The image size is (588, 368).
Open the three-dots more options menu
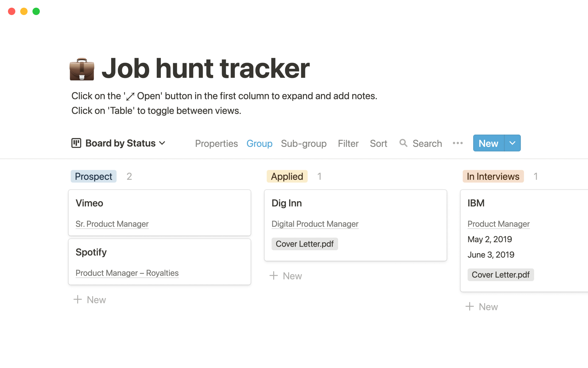pyautogui.click(x=458, y=143)
